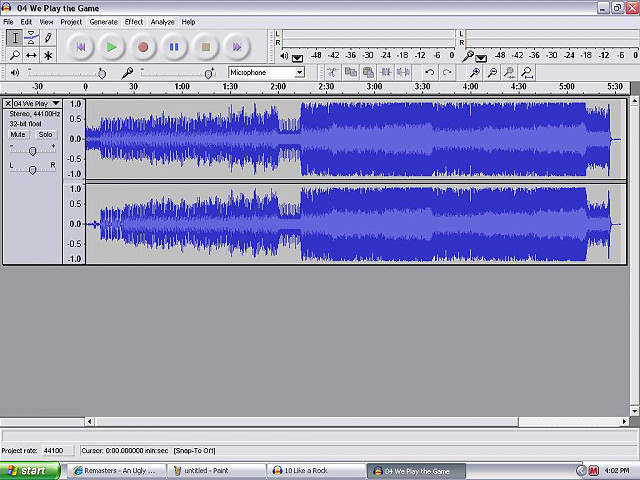Click the 2:00 mark on timeline ruler
This screenshot has height=480, width=640.
pos(278,87)
